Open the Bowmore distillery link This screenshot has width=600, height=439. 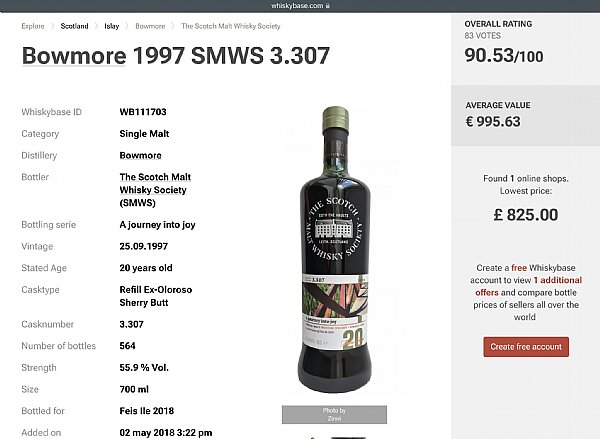pos(140,155)
